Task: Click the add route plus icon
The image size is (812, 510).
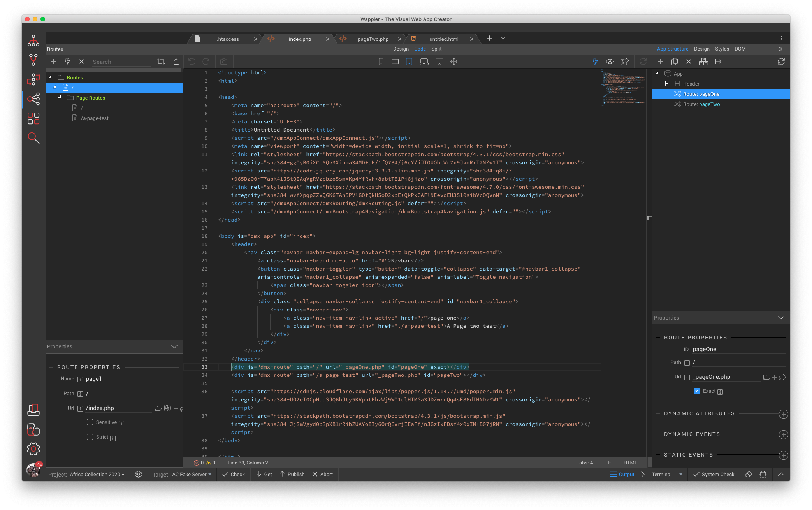Action: pos(54,62)
